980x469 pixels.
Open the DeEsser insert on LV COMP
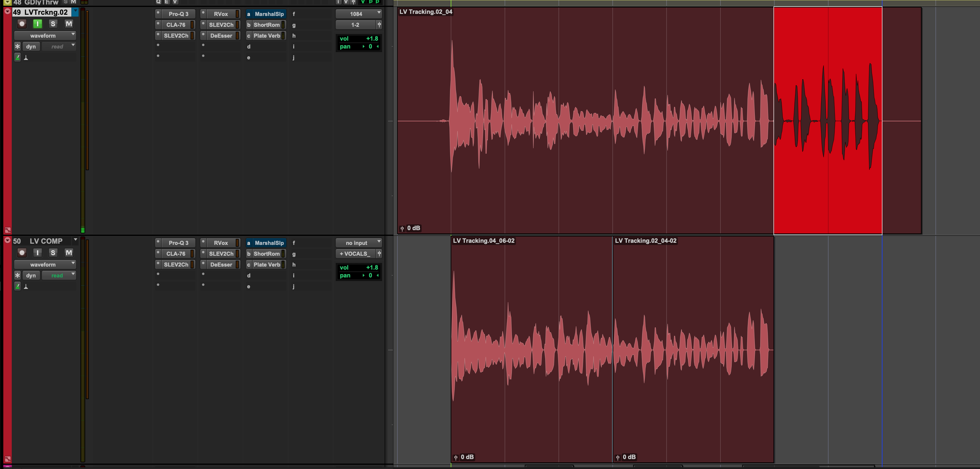[221, 264]
